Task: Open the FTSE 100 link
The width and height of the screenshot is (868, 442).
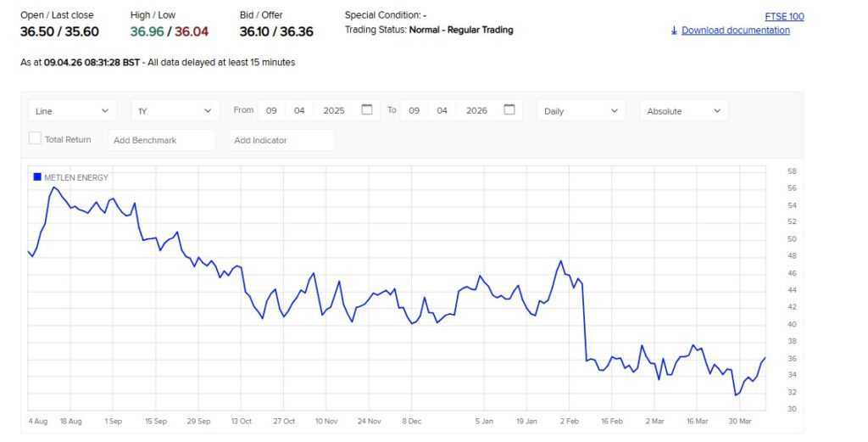Action: 783,16
